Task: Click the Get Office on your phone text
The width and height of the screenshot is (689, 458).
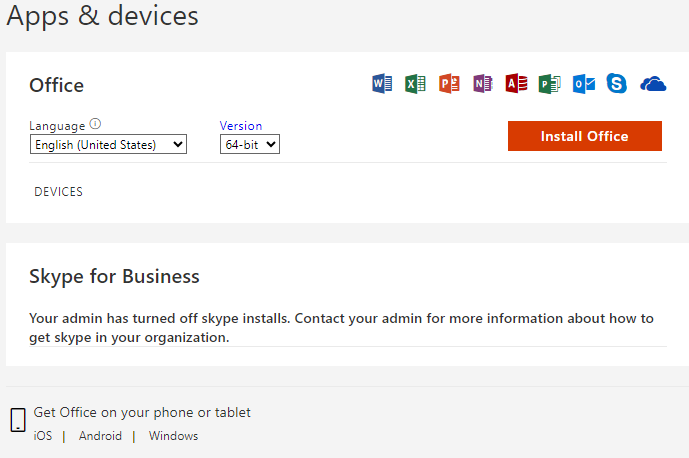Action: (x=142, y=412)
